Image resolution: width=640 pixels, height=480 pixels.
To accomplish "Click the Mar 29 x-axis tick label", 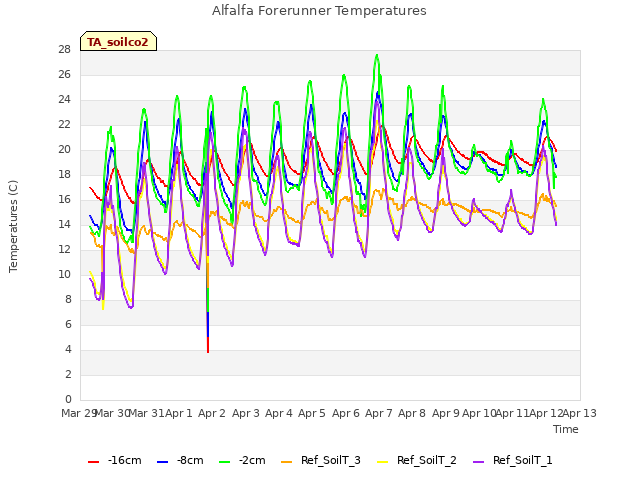I will tap(78, 413).
